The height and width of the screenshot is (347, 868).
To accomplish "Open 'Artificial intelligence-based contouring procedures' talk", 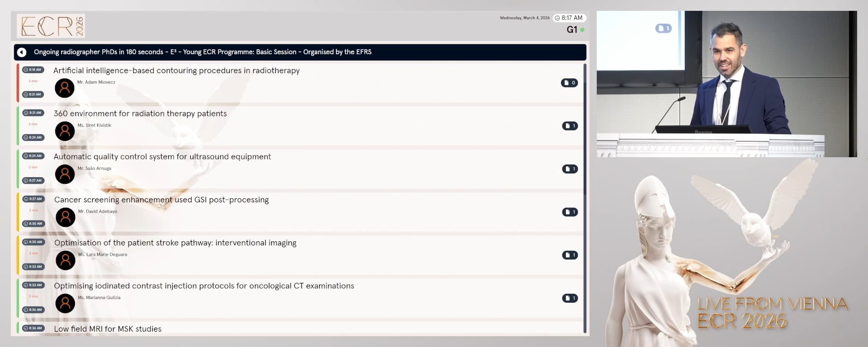I will point(176,70).
